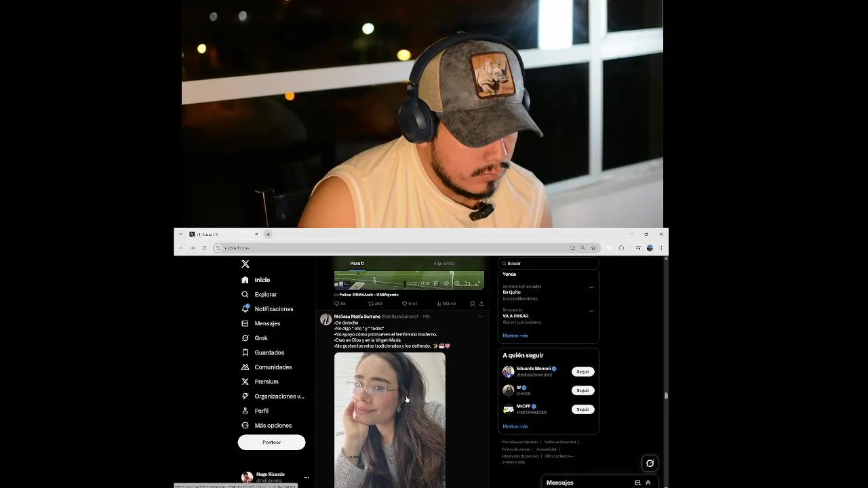Viewport: 868px width, 488px height.
Task: Expand the Mensajes drawer with double chevron
Action: (x=648, y=483)
